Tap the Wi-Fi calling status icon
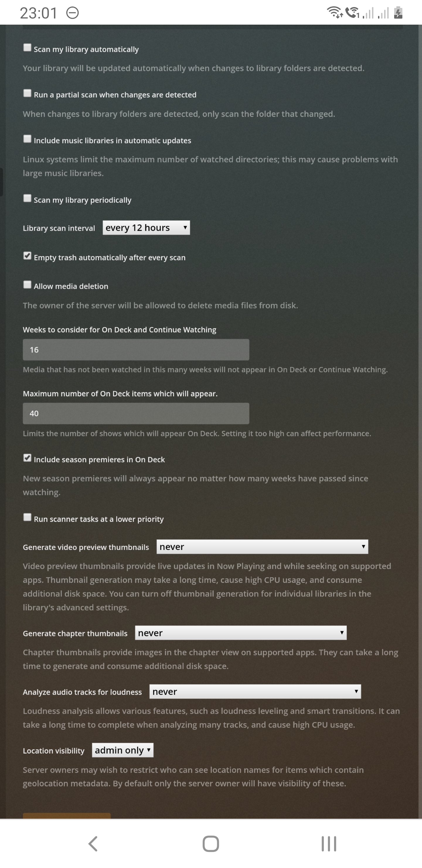This screenshot has width=422, height=868. 353,13
